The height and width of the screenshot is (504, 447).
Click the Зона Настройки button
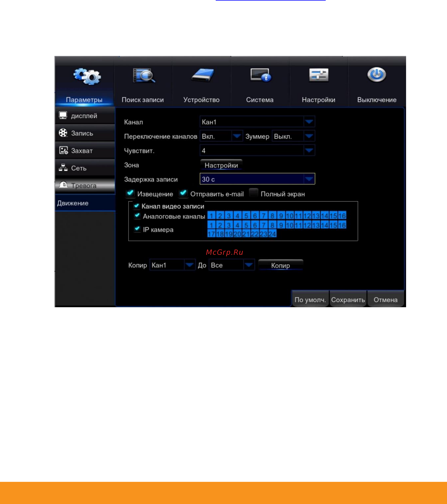[x=221, y=165]
